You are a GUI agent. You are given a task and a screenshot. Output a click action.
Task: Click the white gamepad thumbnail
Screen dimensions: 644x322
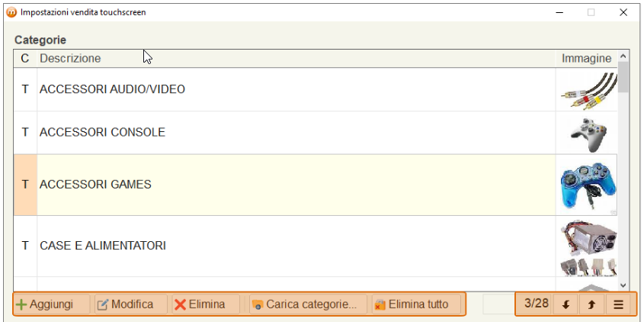click(588, 134)
